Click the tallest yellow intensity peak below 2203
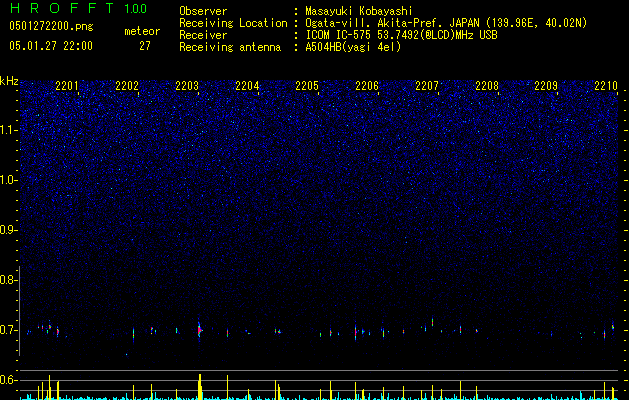 point(200,387)
